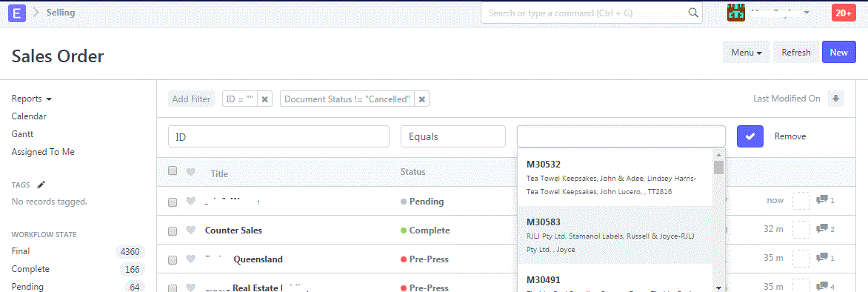Like the Queensland row with heart icon
Image resolution: width=868 pixels, height=292 pixels.
point(191,259)
